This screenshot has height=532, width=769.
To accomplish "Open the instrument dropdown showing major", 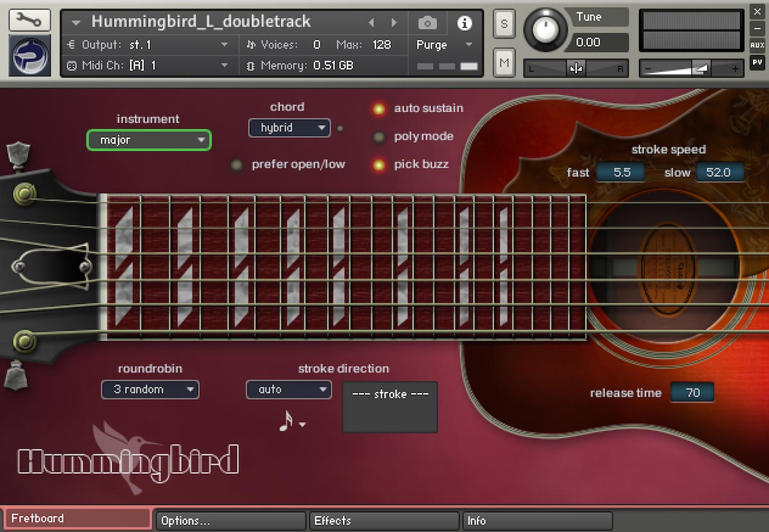I will tap(149, 140).
